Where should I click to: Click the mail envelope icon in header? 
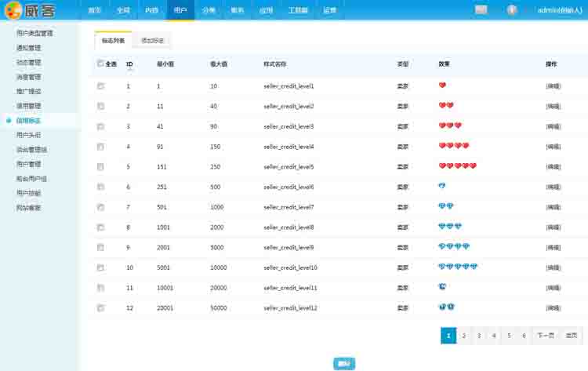(481, 9)
